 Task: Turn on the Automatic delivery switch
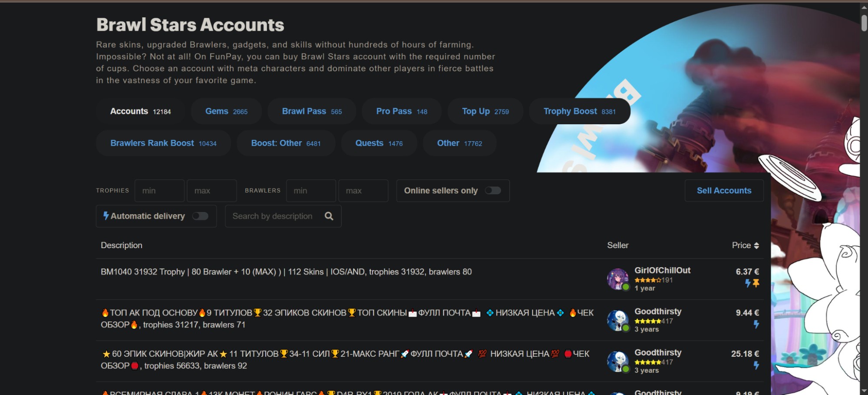click(x=200, y=216)
